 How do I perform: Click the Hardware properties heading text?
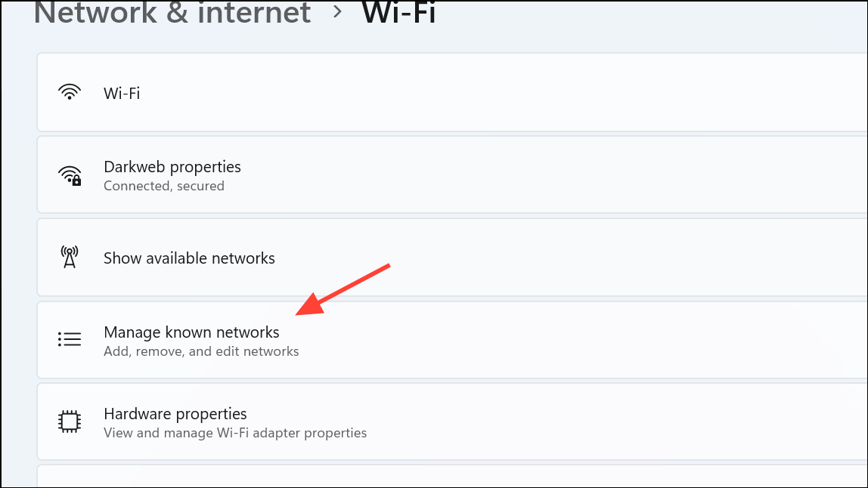(x=175, y=414)
